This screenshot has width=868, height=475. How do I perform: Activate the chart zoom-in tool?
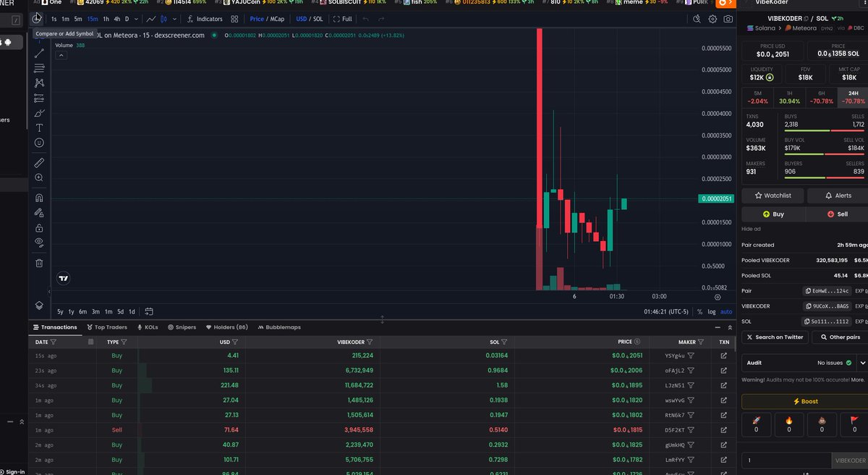coord(39,177)
